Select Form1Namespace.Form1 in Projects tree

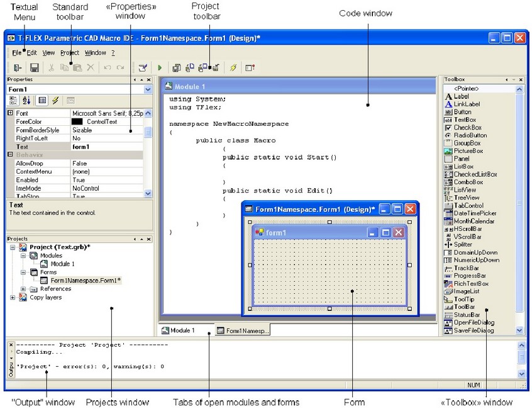(x=86, y=281)
